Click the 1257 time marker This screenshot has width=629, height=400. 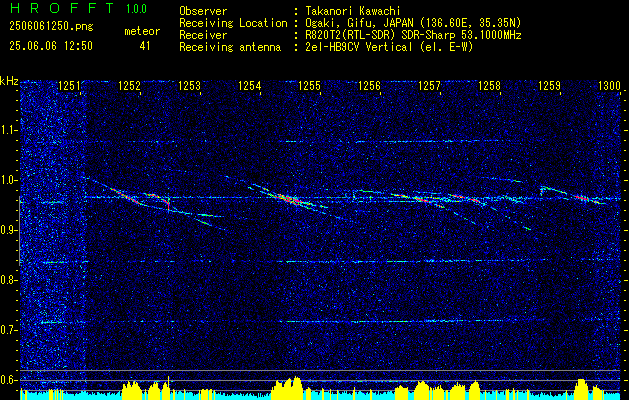click(429, 86)
